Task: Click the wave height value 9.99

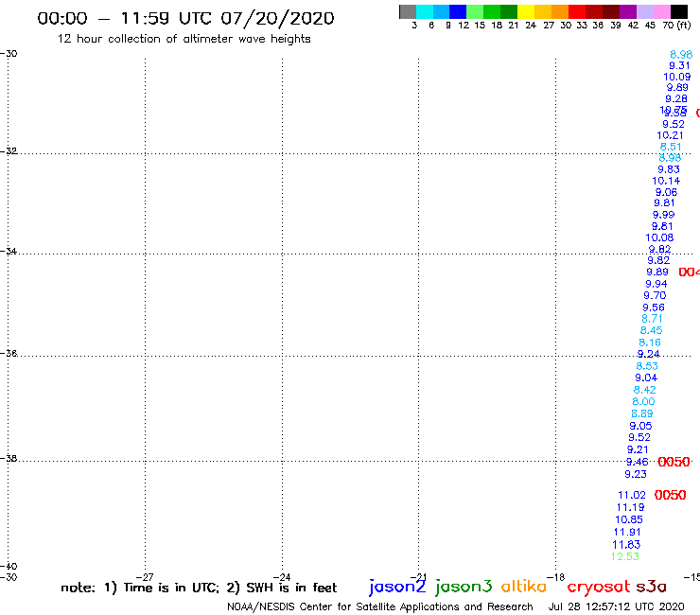Action: (x=663, y=215)
